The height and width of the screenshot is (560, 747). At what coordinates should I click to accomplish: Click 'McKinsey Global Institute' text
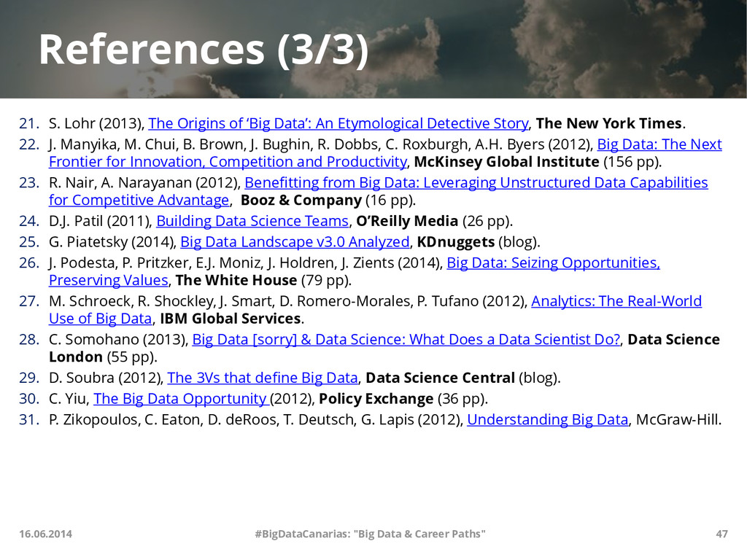506,162
